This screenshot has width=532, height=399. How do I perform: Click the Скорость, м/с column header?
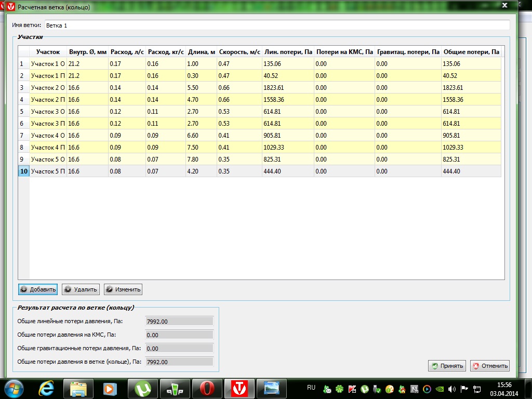click(240, 52)
